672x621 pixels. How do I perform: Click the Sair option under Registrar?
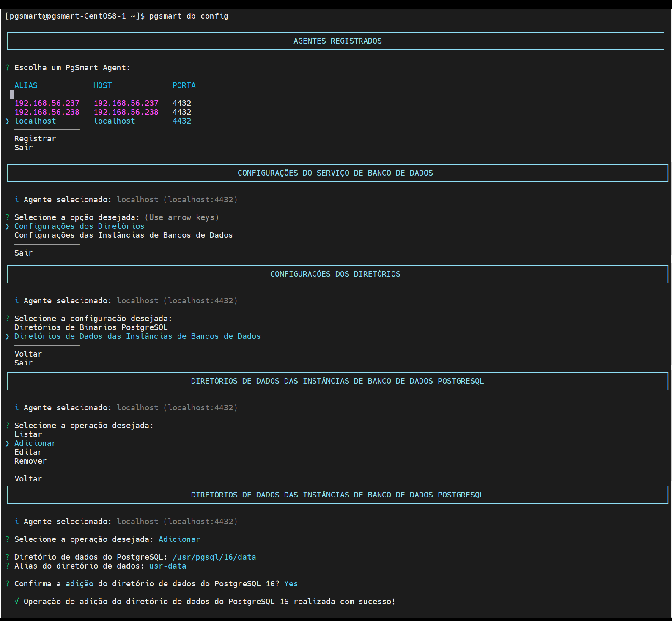[24, 148]
